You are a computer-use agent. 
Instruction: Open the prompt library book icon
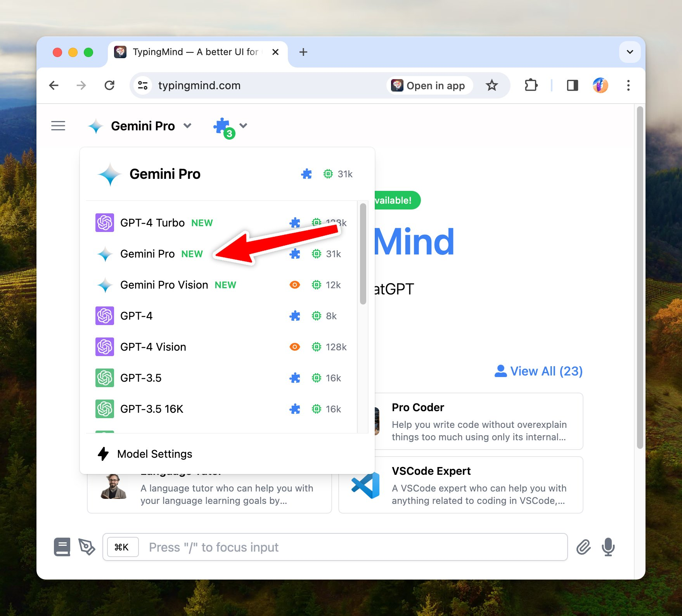62,547
